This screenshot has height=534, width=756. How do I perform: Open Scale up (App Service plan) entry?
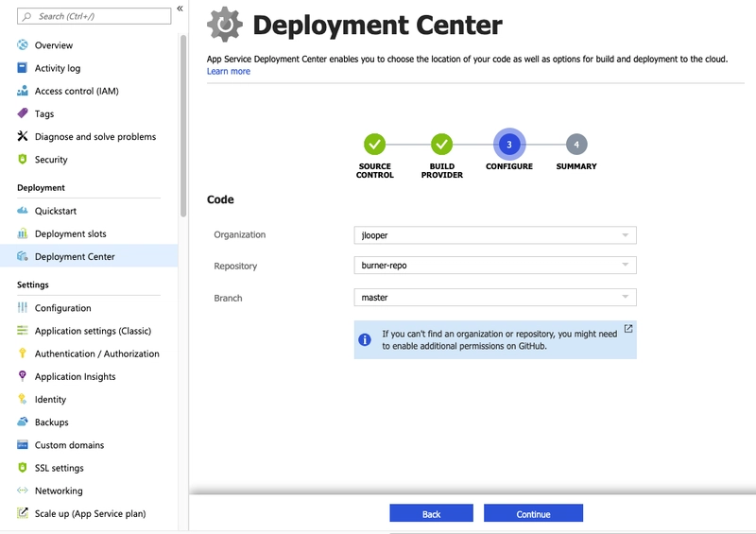pyautogui.click(x=89, y=513)
